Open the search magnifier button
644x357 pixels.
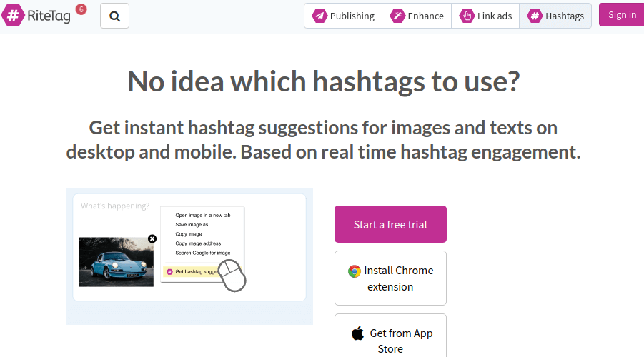click(x=114, y=16)
